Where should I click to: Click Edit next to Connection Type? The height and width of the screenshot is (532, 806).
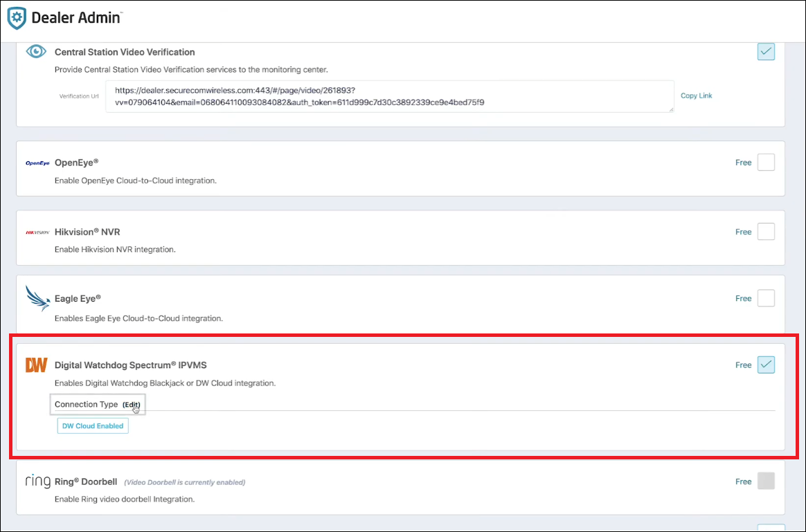tap(132, 405)
